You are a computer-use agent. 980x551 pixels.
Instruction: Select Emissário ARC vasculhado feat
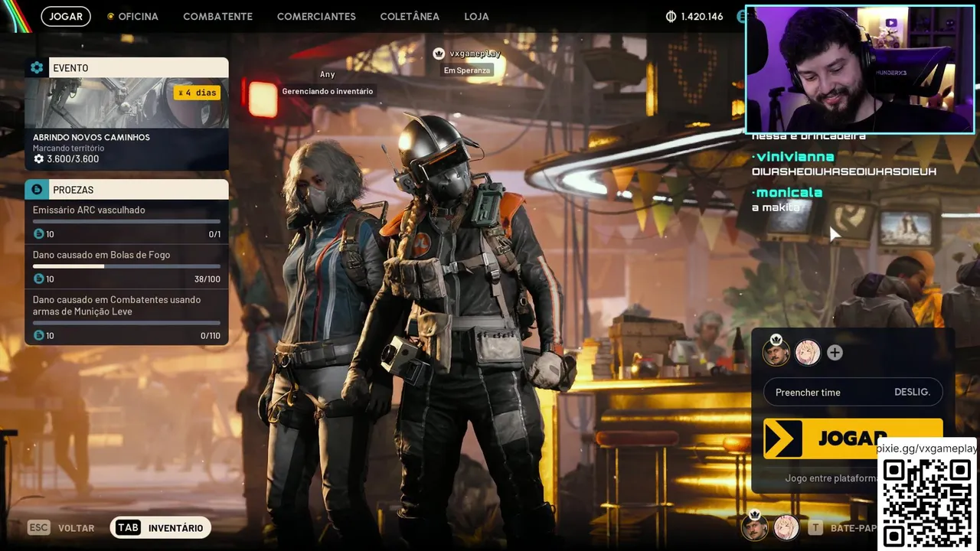pos(126,223)
